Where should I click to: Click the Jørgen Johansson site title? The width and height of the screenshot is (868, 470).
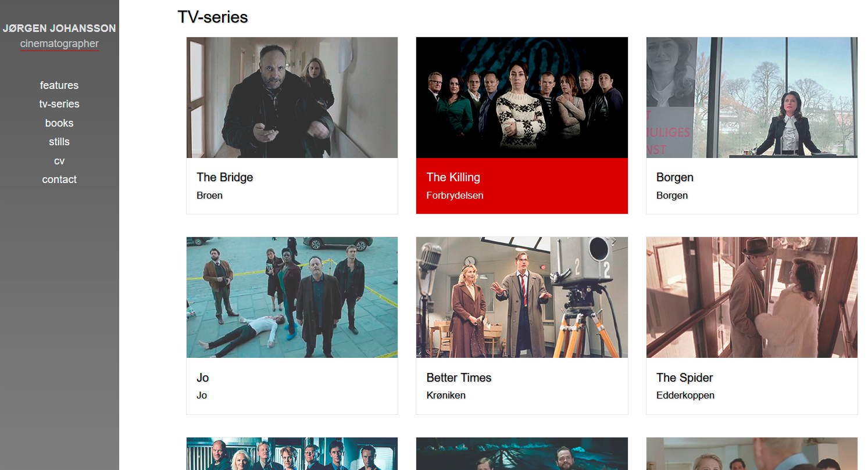tap(59, 28)
